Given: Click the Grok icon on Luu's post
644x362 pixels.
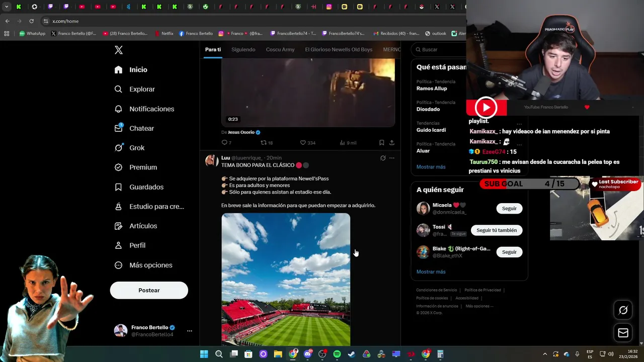Looking at the screenshot, I should (x=383, y=158).
